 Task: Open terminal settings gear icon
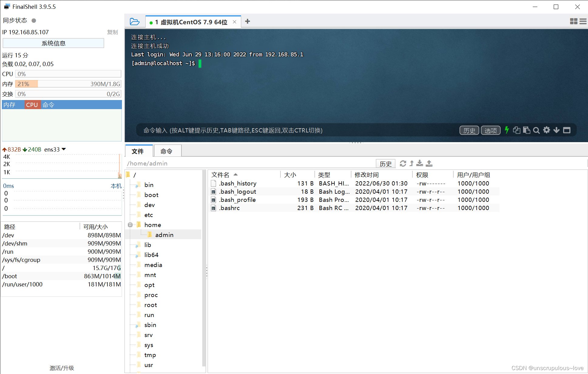click(546, 130)
